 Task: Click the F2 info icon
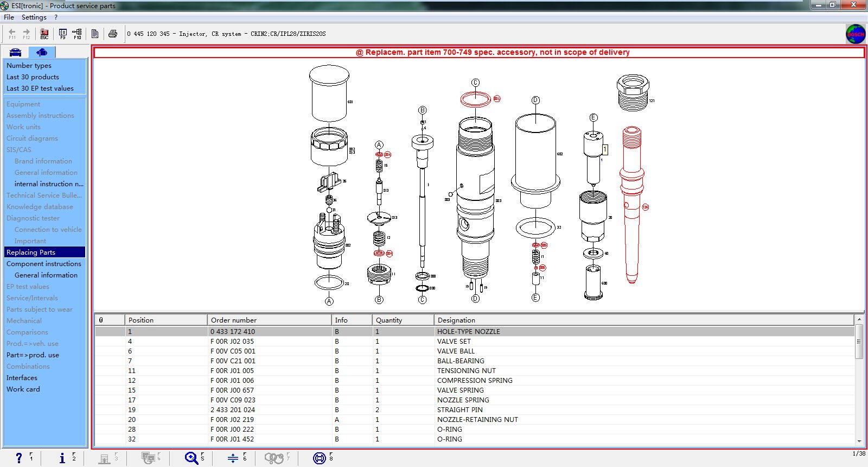(x=62, y=458)
